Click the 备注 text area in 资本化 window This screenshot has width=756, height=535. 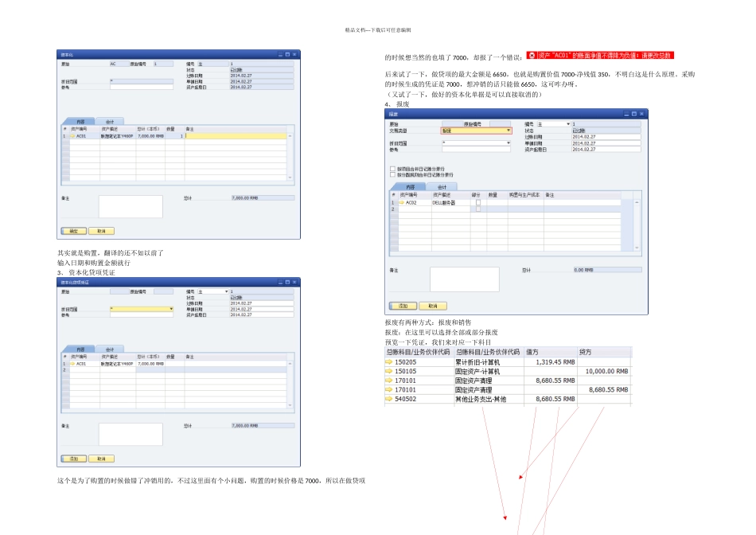pos(131,206)
